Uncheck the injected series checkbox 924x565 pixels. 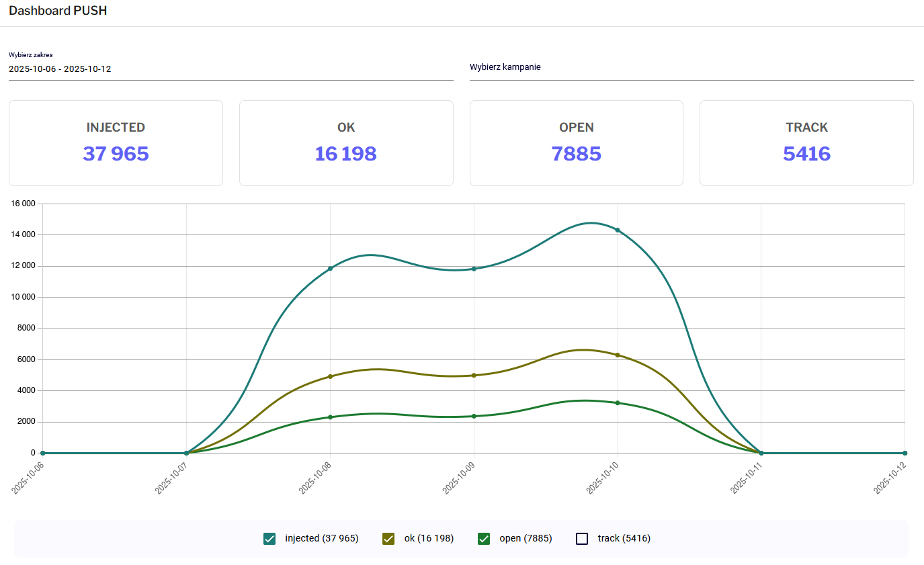click(269, 538)
